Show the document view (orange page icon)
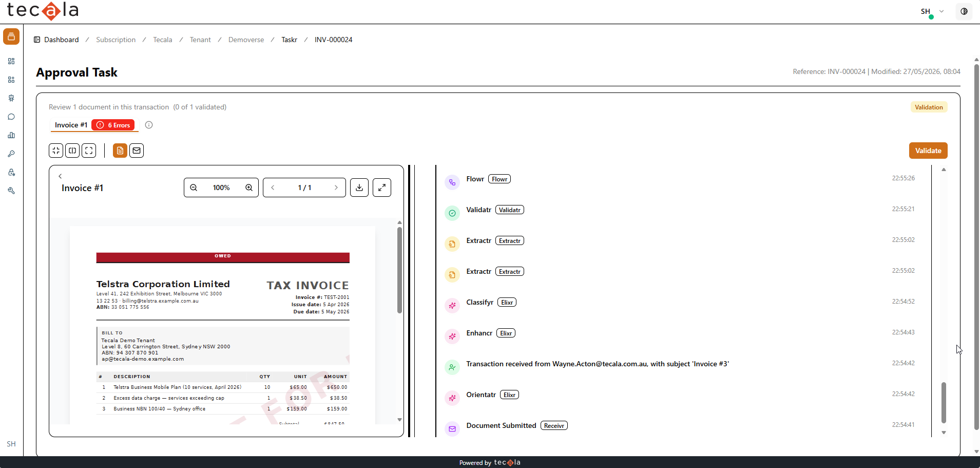The width and height of the screenshot is (980, 468). point(120,151)
